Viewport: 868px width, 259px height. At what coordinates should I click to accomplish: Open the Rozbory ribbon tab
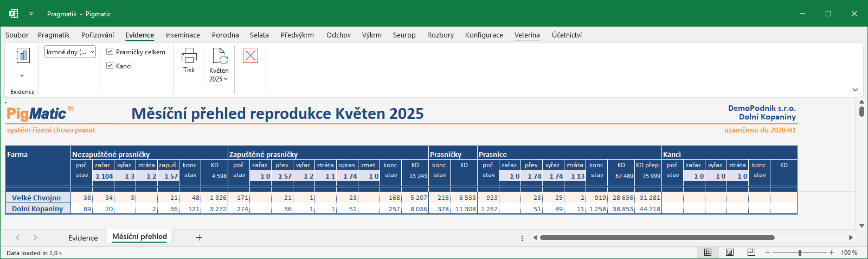[440, 35]
